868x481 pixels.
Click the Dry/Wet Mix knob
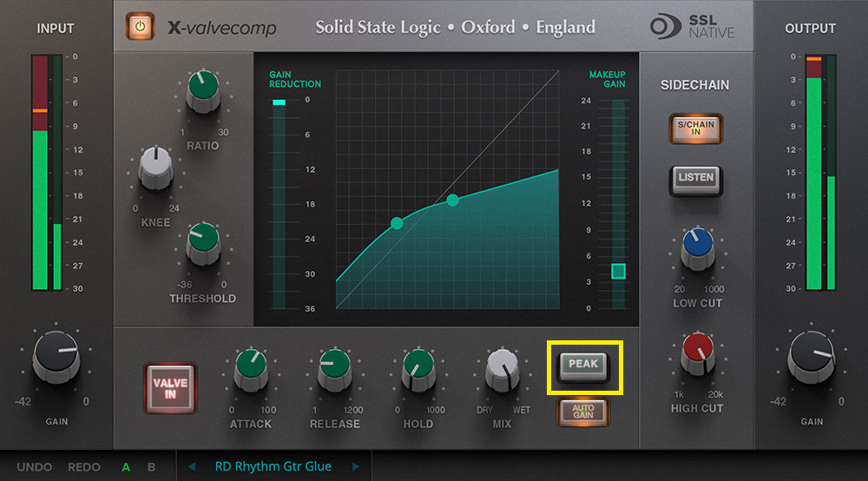[502, 370]
